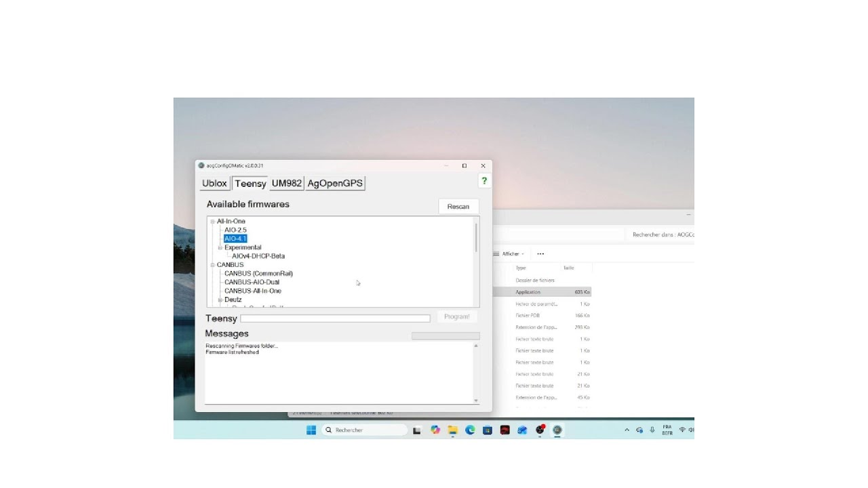The height and width of the screenshot is (488, 868).
Task: Collapse the CANBUS tree node
Action: point(212,265)
